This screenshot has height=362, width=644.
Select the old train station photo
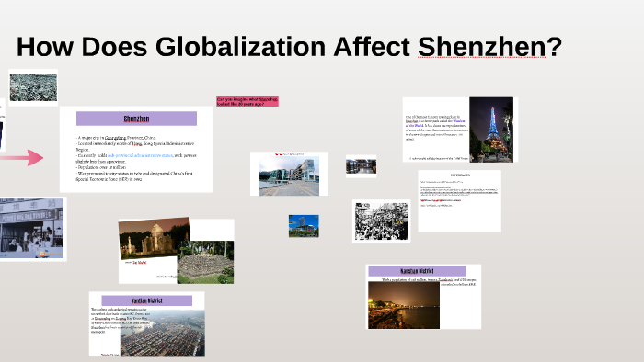click(x=31, y=229)
